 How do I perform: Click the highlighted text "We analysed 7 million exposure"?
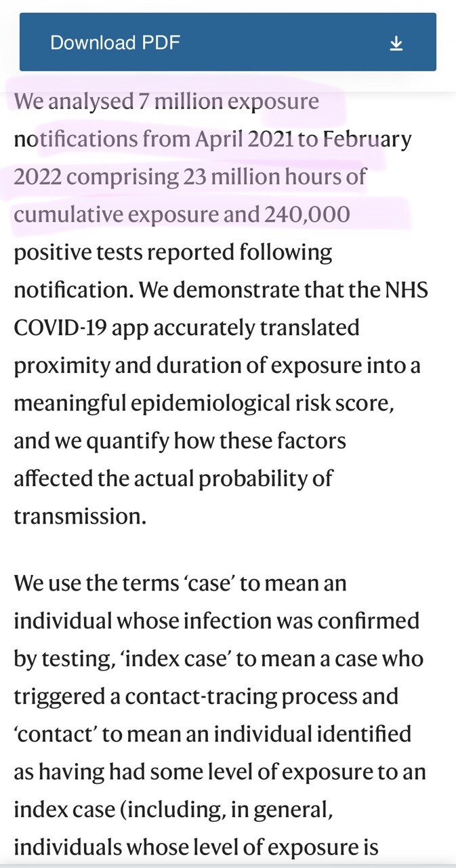tap(167, 102)
